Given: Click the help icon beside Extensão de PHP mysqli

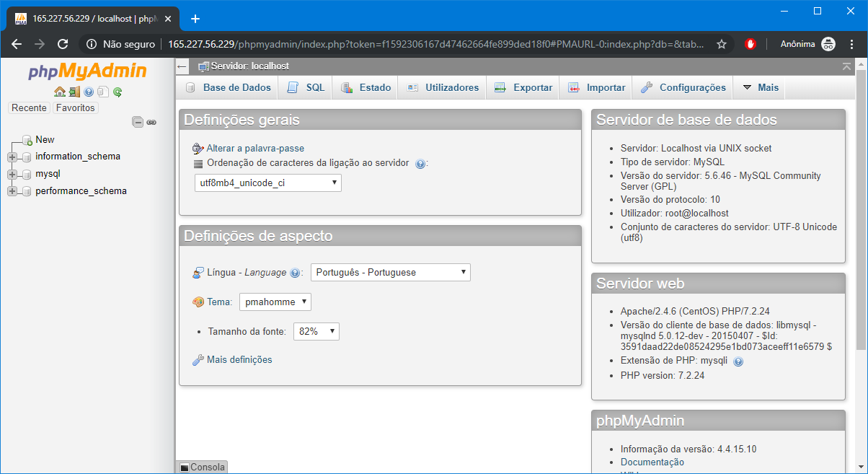Looking at the screenshot, I should pyautogui.click(x=738, y=361).
